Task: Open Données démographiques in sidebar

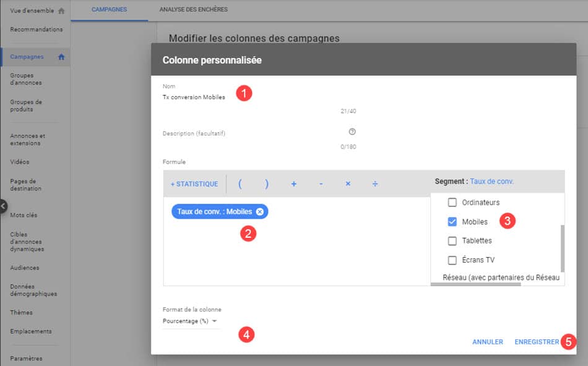Action: (x=33, y=290)
